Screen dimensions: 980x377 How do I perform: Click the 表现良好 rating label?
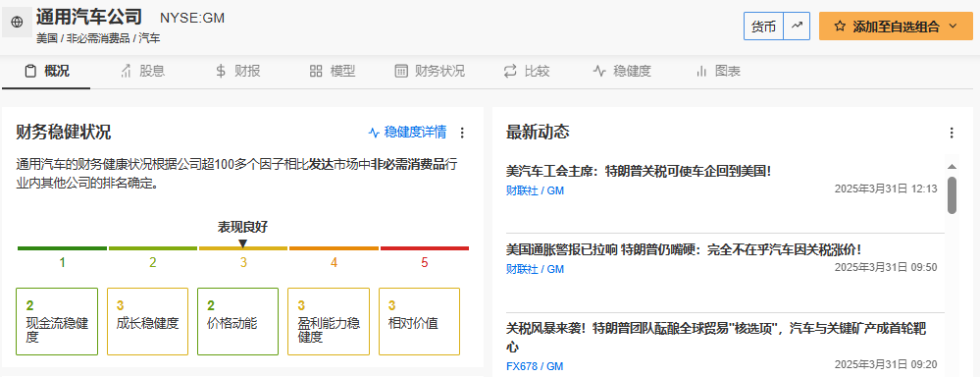point(243,227)
